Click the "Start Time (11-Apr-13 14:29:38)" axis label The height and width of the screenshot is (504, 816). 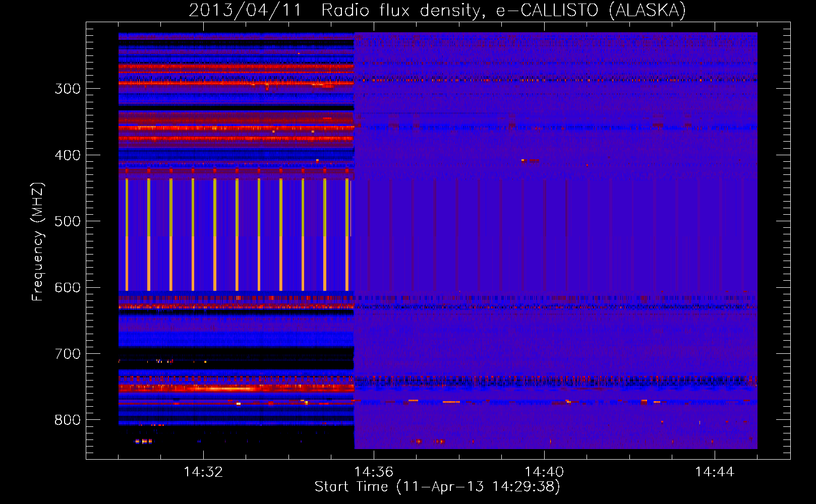pyautogui.click(x=437, y=487)
